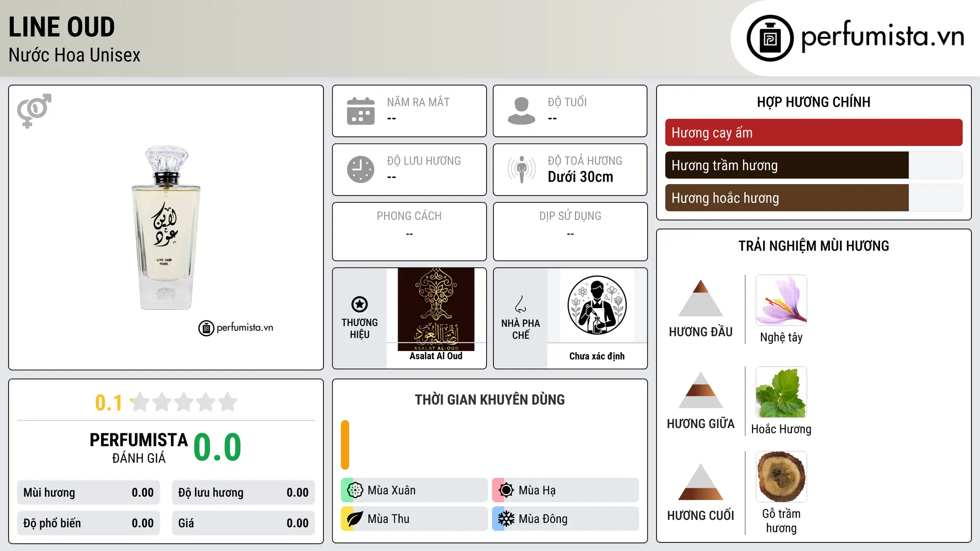Click the Asalat Al Oud brand name
980x551 pixels.
tap(436, 356)
